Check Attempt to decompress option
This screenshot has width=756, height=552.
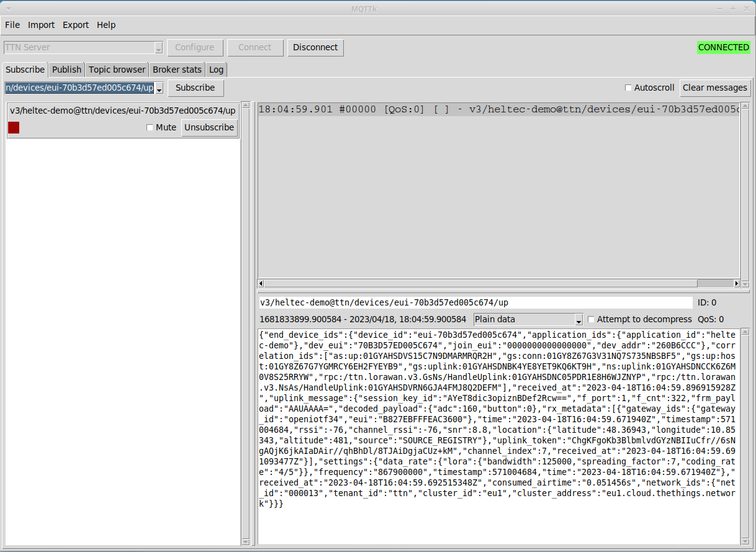(592, 319)
